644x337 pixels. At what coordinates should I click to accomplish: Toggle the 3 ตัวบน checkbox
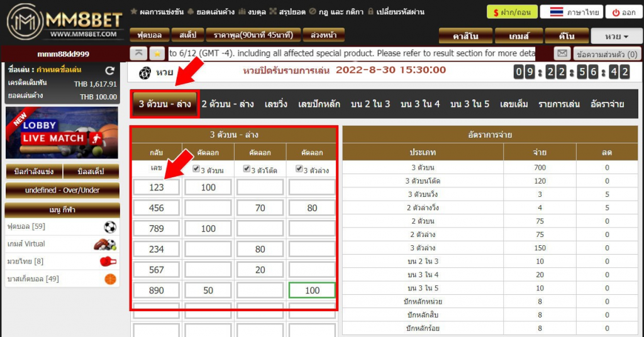196,168
